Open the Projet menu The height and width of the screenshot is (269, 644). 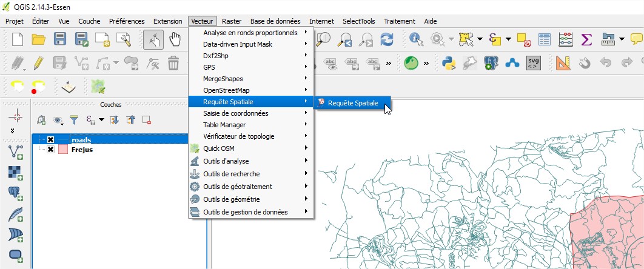(15, 21)
